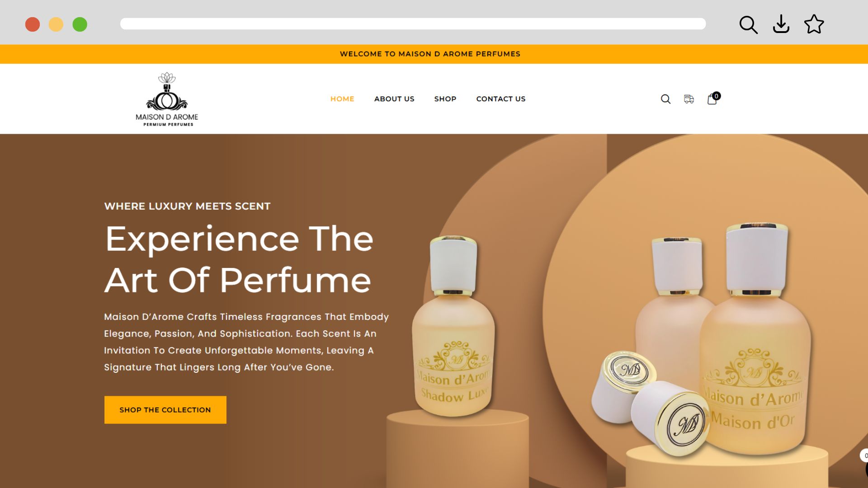Select CONTACT US in navigation
Image resolution: width=868 pixels, height=488 pixels.
[x=501, y=99]
